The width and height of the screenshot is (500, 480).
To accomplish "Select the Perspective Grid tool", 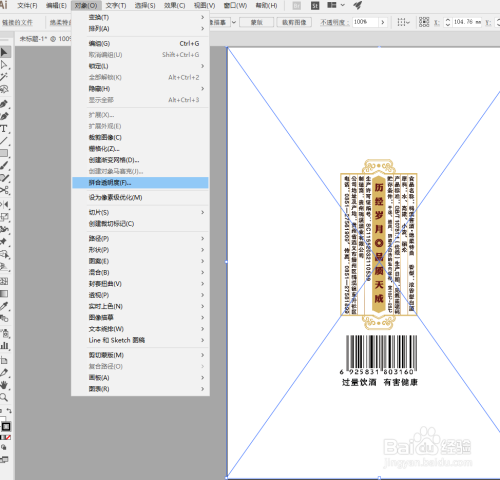I will tap(4, 267).
